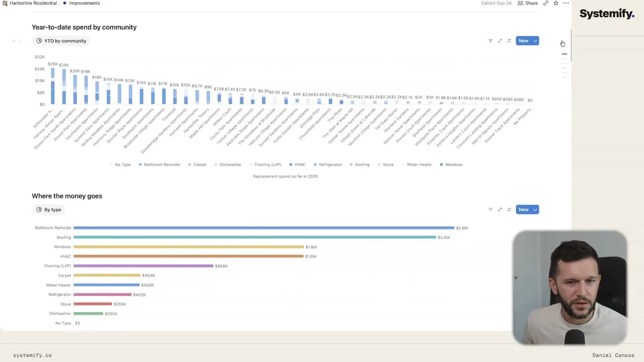Click the yellow Windows $1.6M bar
This screenshot has height=362, width=644.
(188, 247)
